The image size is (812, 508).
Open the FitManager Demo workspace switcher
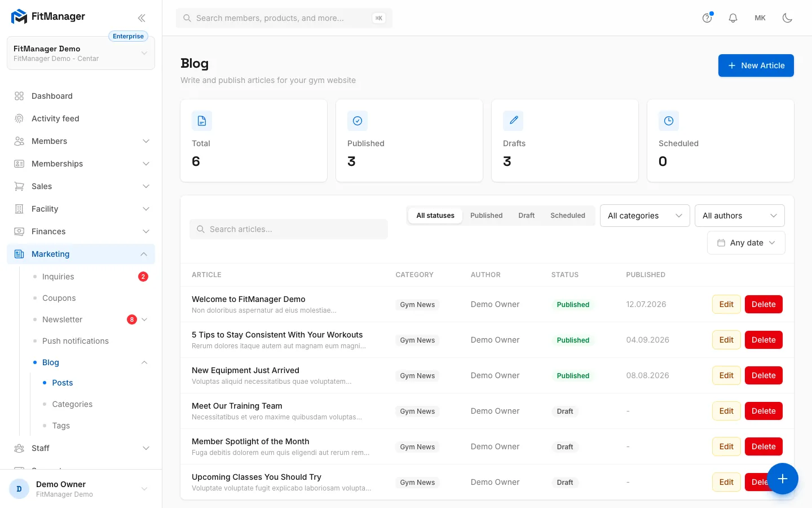(x=81, y=53)
